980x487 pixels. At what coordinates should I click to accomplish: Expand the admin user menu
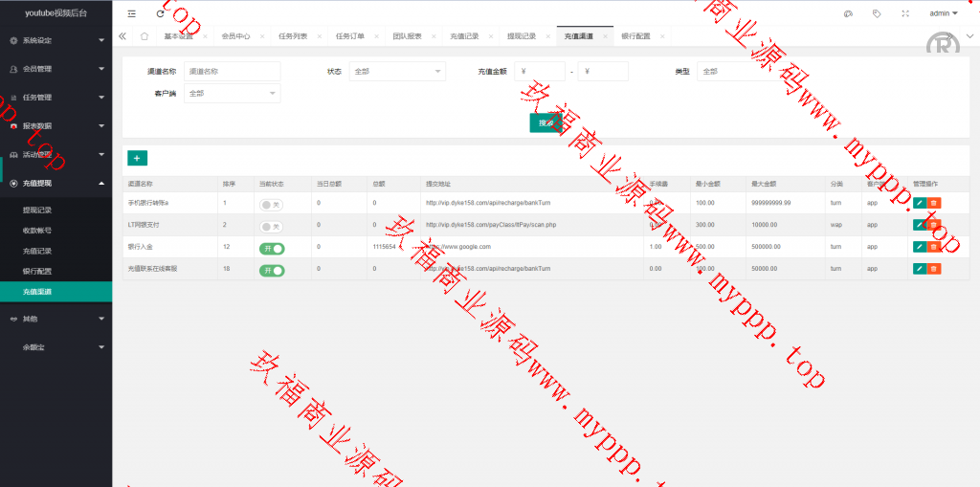click(x=944, y=13)
